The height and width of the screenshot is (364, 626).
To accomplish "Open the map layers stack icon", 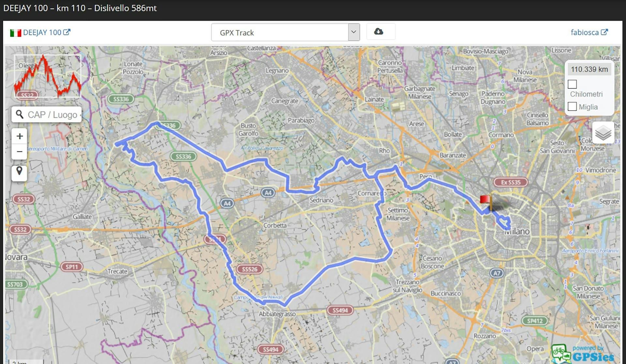I will (x=603, y=133).
